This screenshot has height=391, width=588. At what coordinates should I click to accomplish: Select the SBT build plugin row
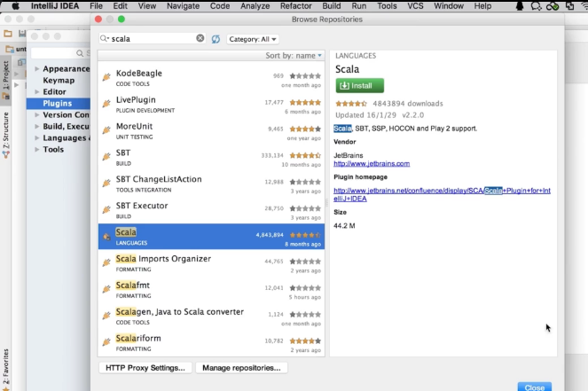click(x=211, y=158)
